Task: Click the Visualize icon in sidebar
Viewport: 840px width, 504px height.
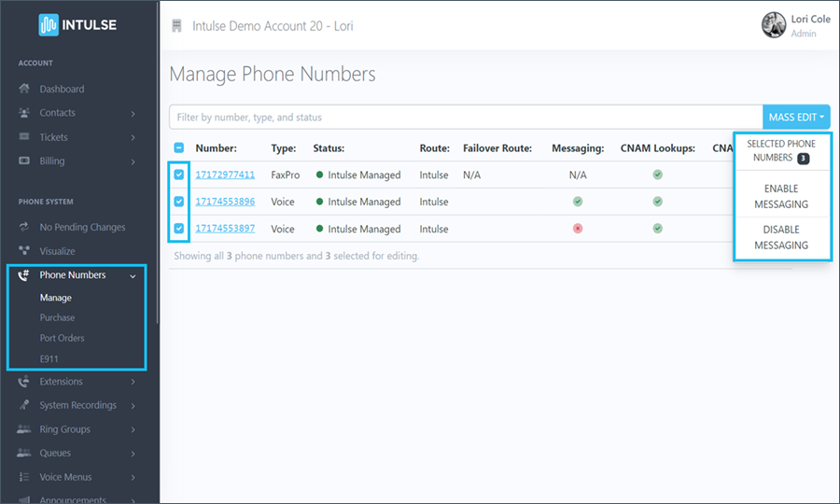Action: point(25,251)
